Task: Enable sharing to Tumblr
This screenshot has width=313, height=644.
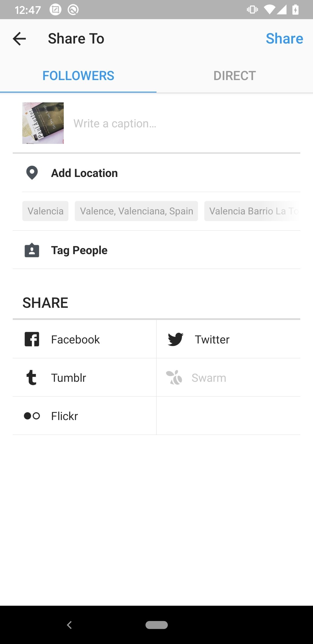Action: 84,377
